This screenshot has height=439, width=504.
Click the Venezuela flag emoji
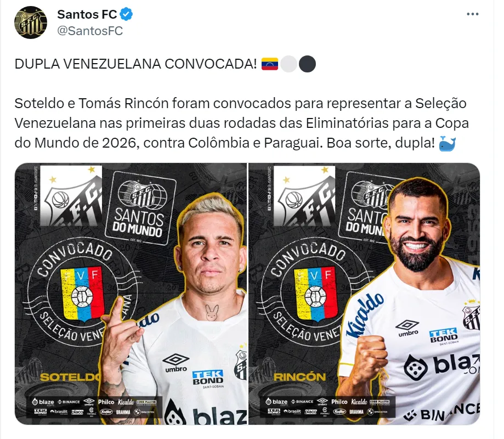click(x=269, y=64)
